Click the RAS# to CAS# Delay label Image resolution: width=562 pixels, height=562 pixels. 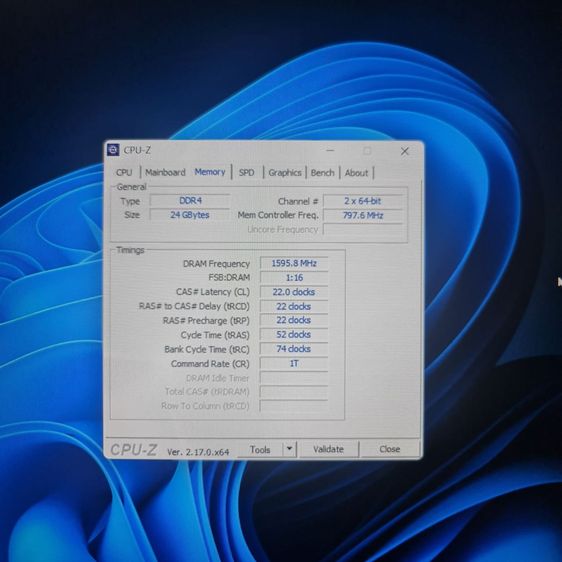click(194, 306)
